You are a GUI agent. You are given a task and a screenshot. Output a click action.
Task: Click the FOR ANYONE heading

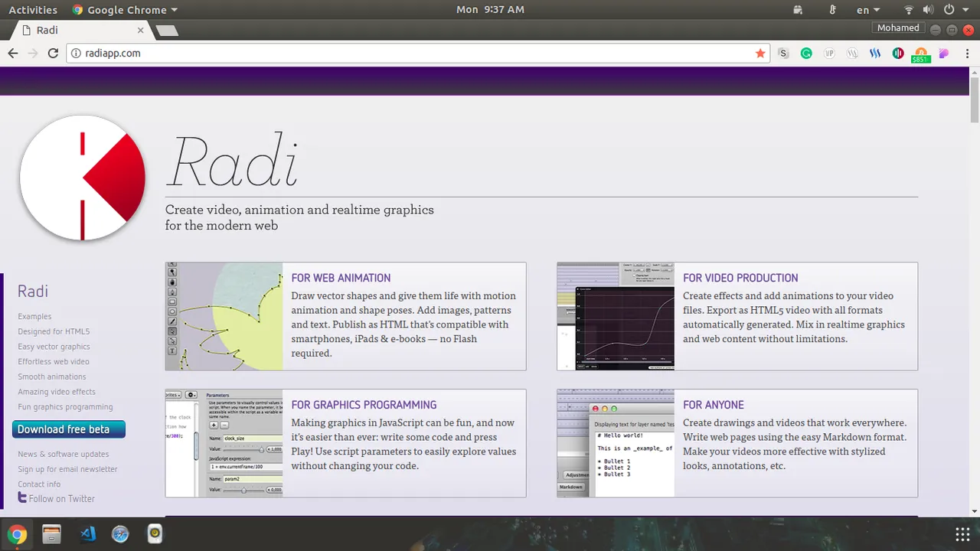(714, 405)
